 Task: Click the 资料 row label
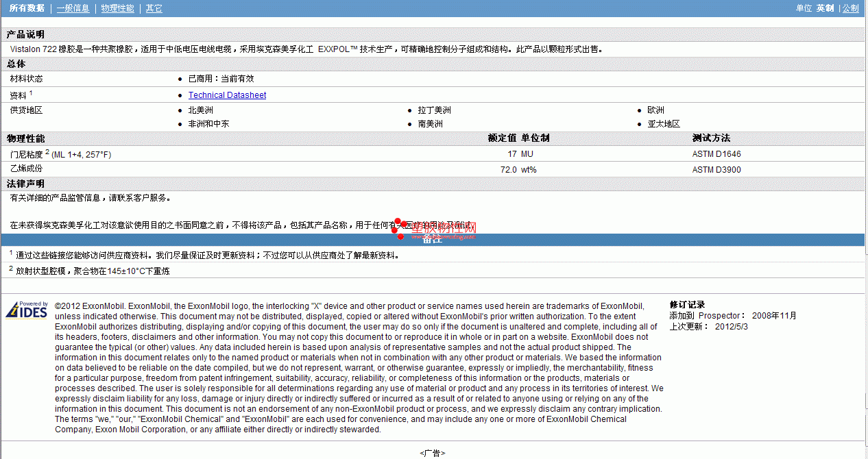coord(21,95)
